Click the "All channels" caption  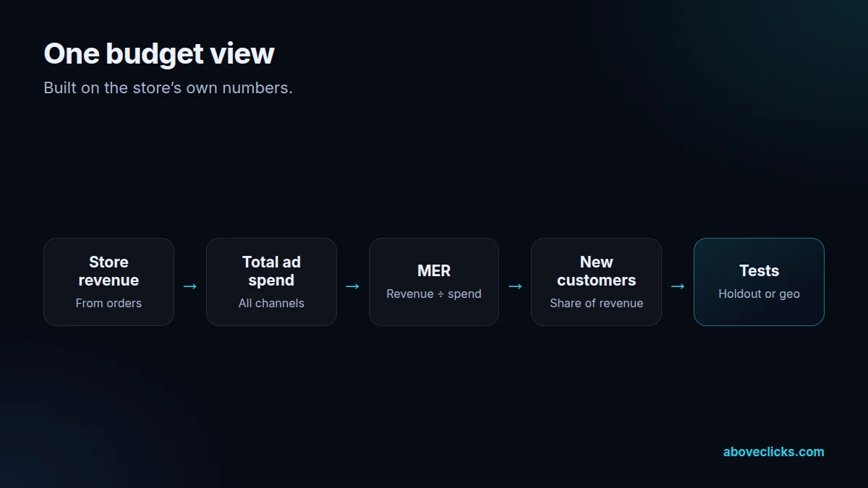(271, 303)
